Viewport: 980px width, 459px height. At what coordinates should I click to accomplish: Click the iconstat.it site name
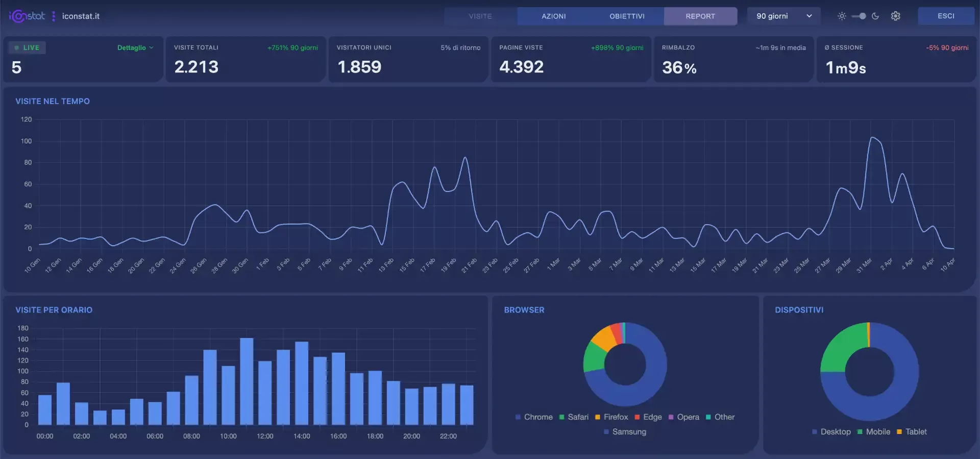pos(81,16)
